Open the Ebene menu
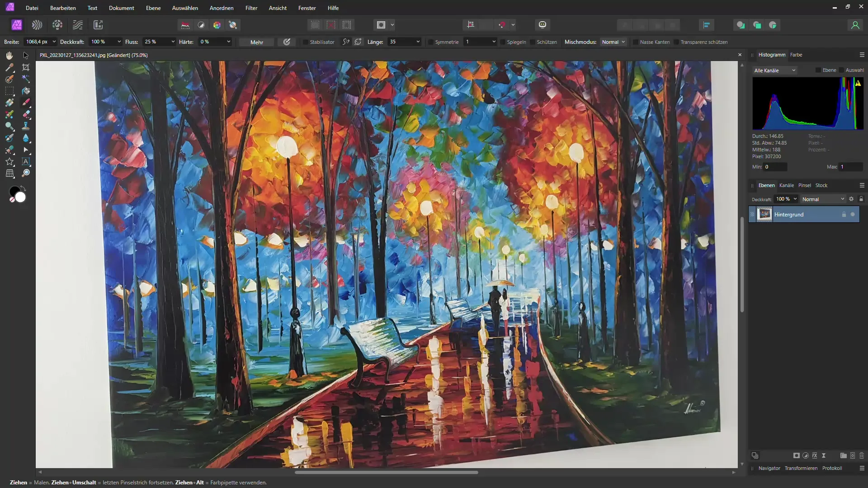 click(153, 8)
